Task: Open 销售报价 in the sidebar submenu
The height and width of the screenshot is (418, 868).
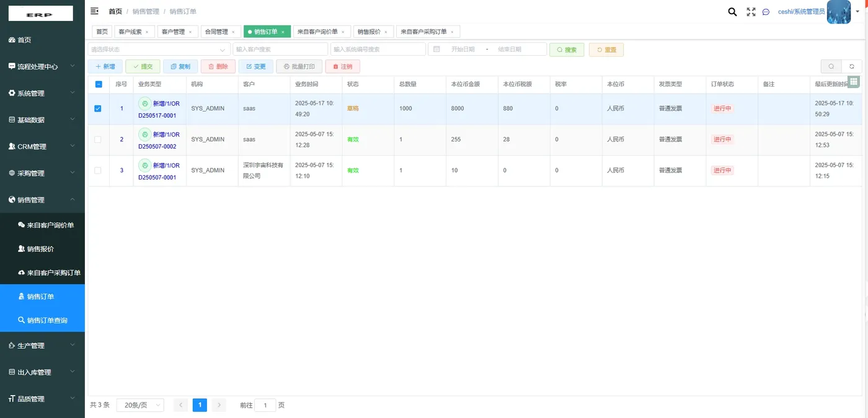Action: point(42,248)
